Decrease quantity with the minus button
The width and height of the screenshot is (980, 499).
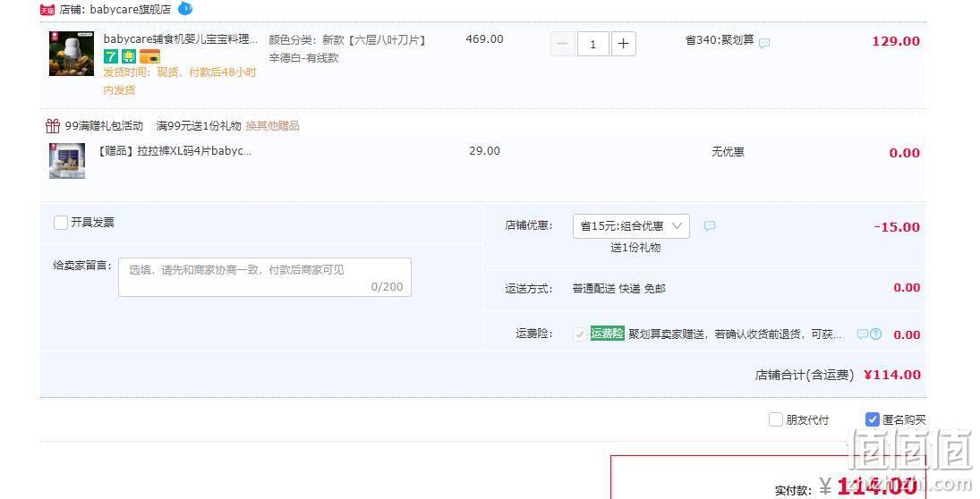click(x=563, y=44)
